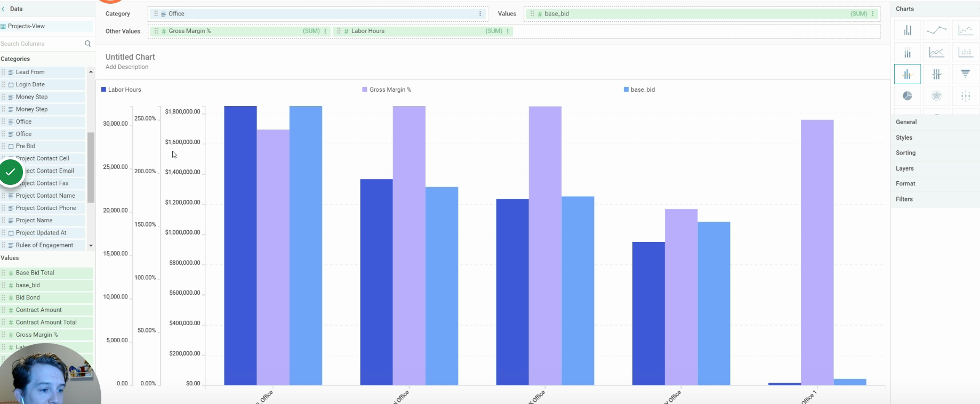Go back using the Data chevron arrow
Viewport: 980px width, 404px height.
3,9
